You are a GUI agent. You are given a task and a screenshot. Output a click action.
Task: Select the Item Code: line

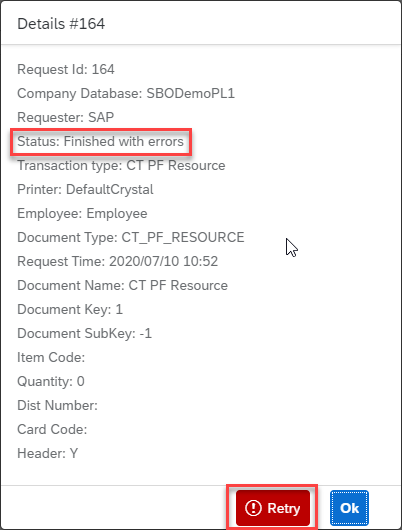point(51,358)
